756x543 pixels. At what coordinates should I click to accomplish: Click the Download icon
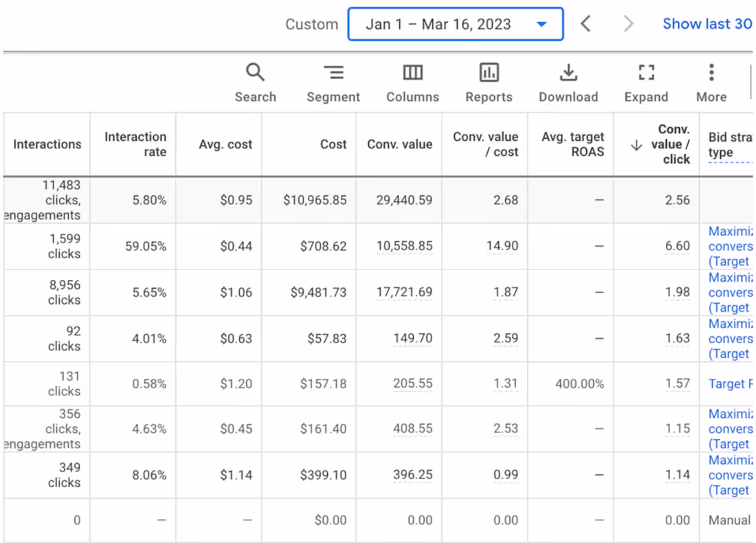click(x=568, y=83)
